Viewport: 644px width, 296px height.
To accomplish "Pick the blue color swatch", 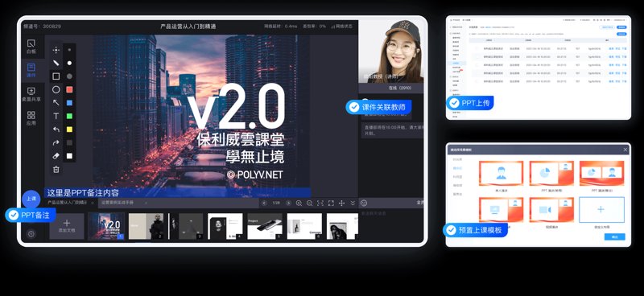I will [x=69, y=103].
